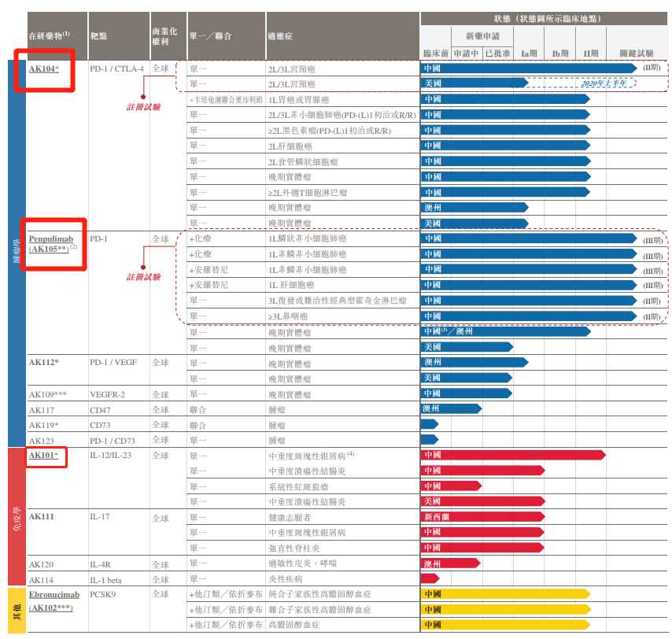Select the PD-1 / CTLA-4 target cell
Screen dimensions: 672x639
[x=116, y=68]
